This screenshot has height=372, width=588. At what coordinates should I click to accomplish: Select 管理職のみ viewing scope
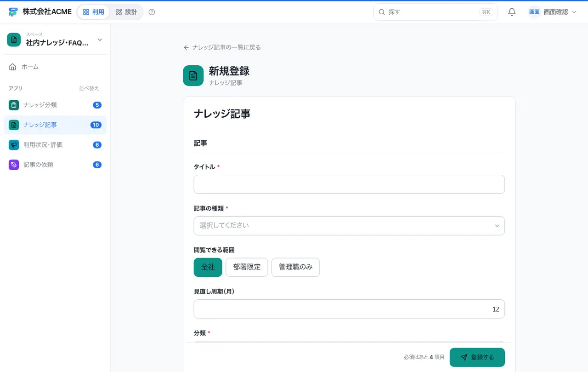(296, 267)
